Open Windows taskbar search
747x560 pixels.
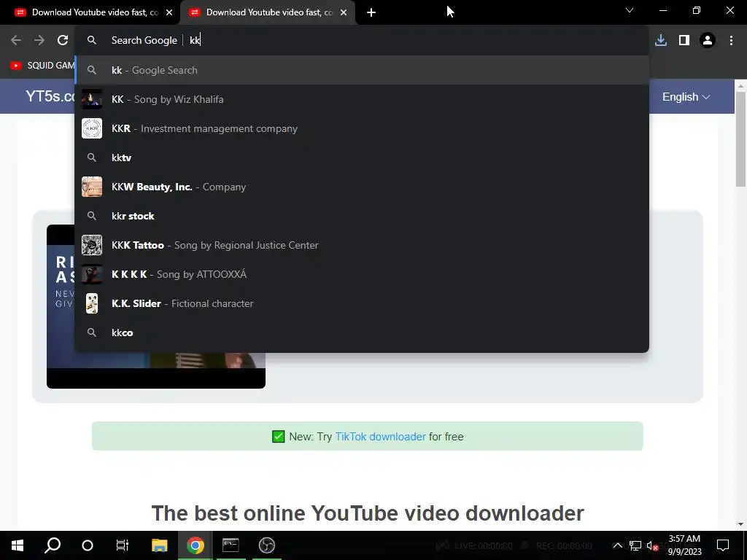[x=53, y=545]
